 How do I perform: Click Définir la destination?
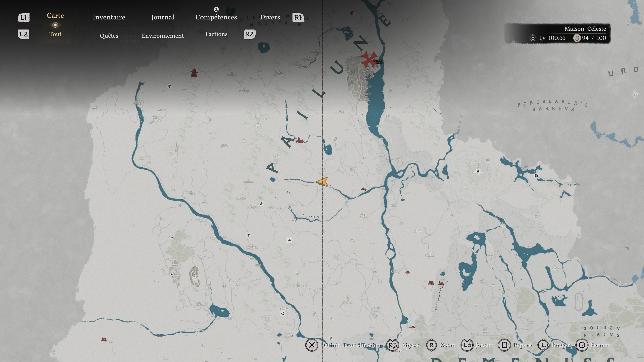pos(351,345)
